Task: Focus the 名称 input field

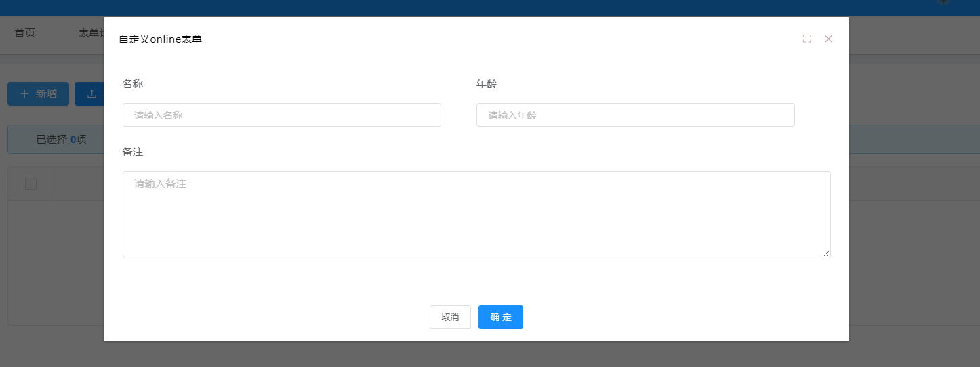Action: click(x=281, y=115)
